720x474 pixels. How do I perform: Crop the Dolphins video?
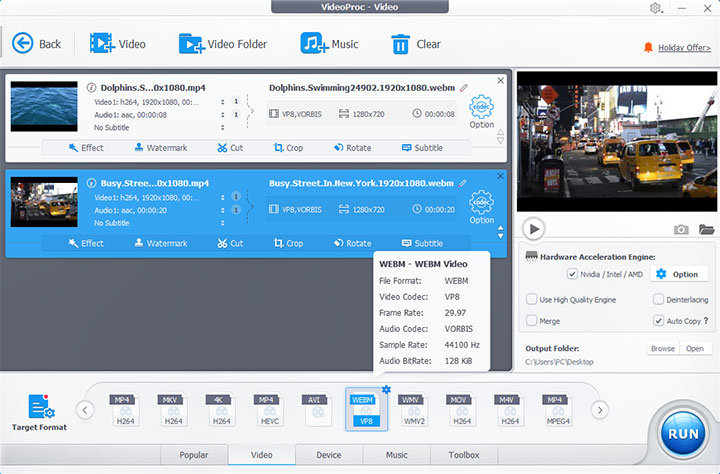288,147
